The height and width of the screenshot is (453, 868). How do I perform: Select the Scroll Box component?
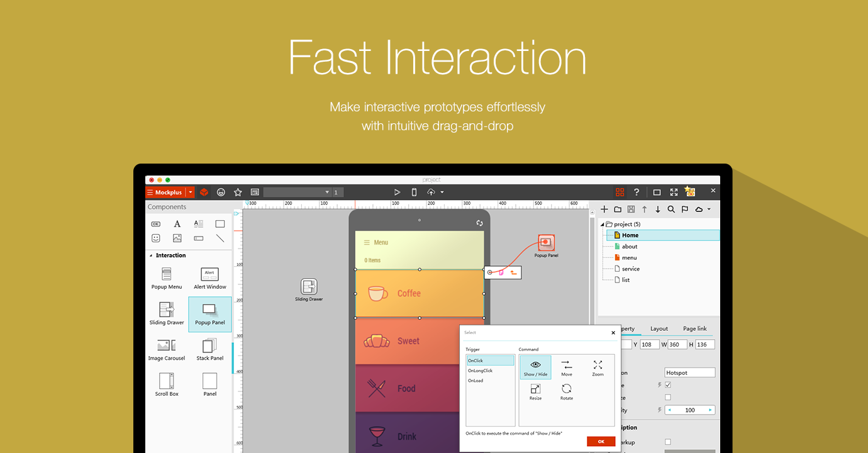coord(167,385)
